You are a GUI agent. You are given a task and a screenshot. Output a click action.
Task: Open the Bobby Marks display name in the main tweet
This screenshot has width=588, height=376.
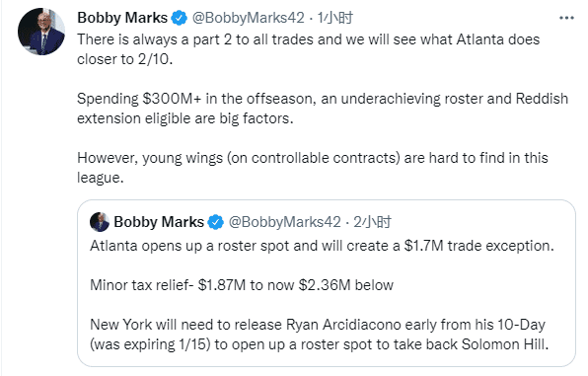[x=122, y=18]
